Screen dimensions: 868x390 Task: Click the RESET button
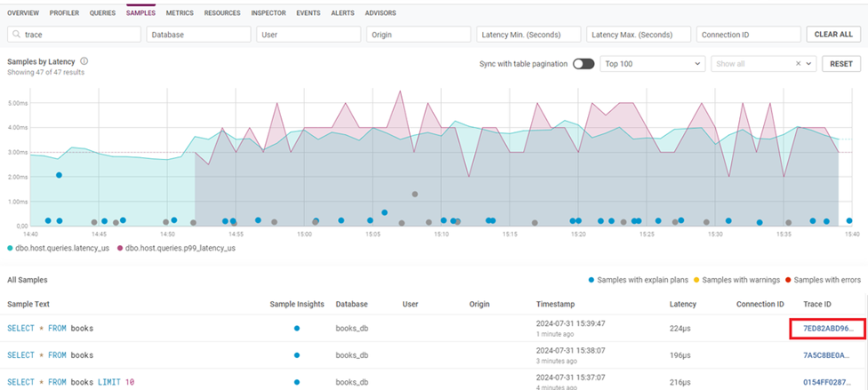tap(841, 64)
